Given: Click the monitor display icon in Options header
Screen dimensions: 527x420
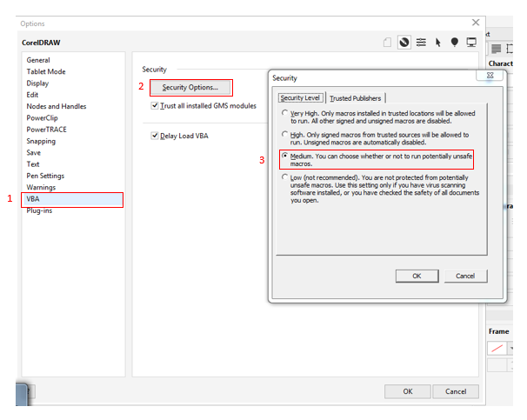Looking at the screenshot, I should (471, 43).
